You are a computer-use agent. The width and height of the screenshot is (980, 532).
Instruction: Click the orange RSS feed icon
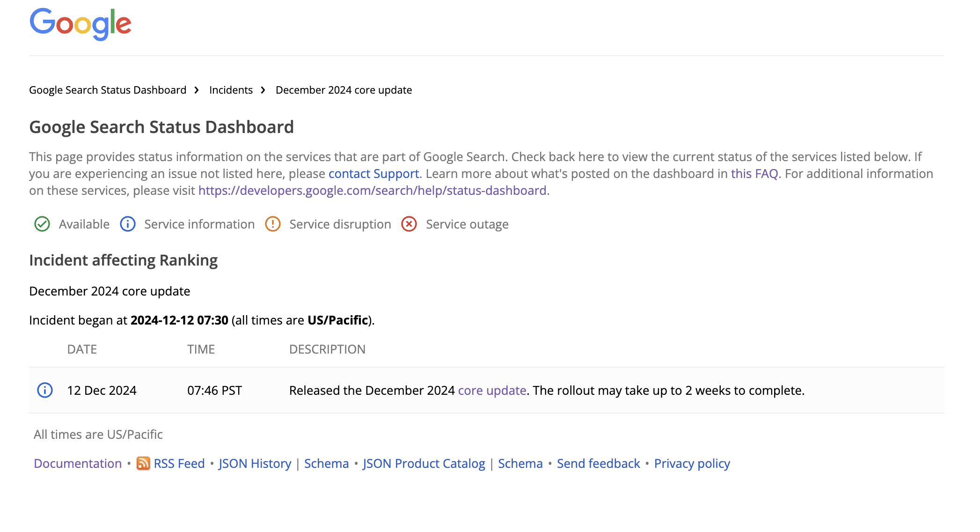click(143, 464)
